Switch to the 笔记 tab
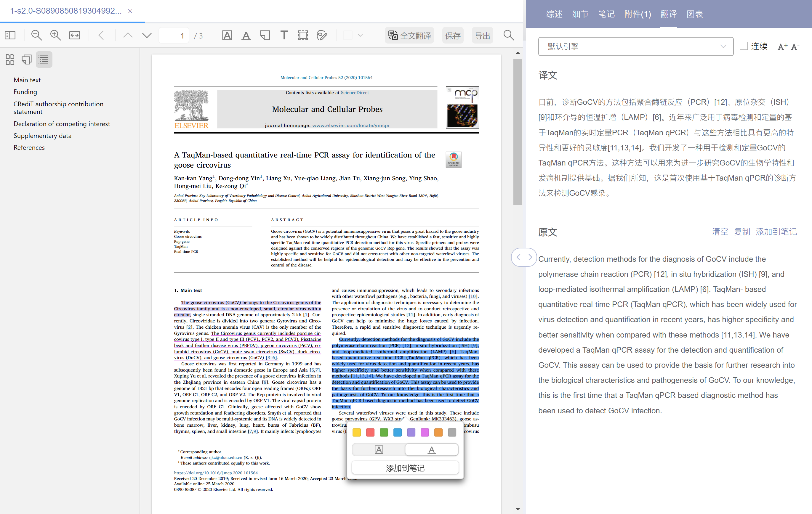The image size is (812, 514). [x=606, y=14]
